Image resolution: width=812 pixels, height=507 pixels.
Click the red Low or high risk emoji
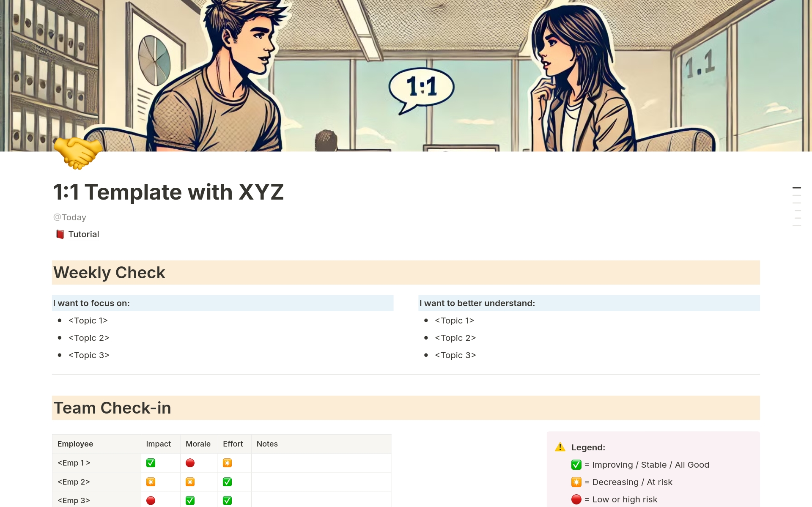(x=576, y=499)
